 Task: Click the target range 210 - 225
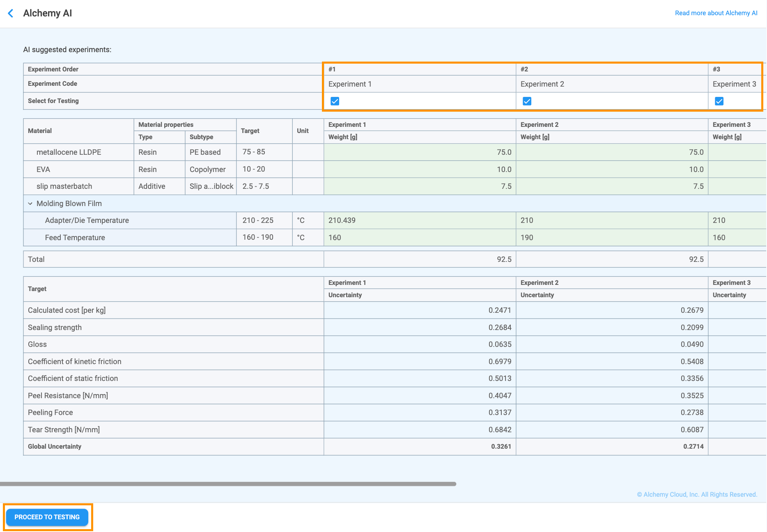click(258, 220)
